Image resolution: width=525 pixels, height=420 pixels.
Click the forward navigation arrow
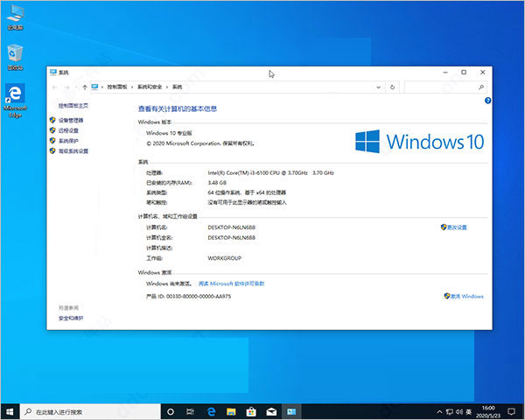pyautogui.click(x=67, y=87)
